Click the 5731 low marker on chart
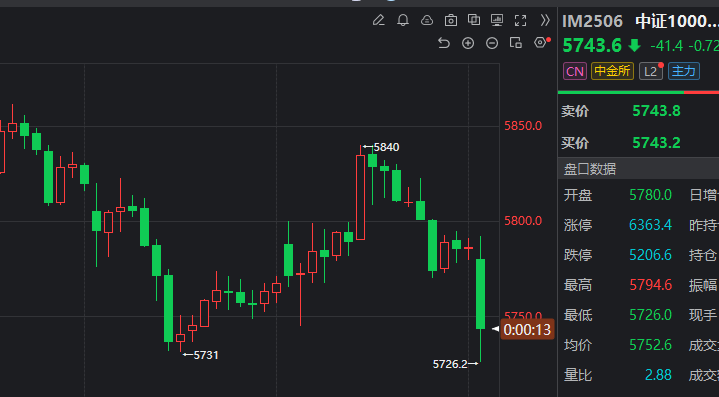 click(x=206, y=355)
